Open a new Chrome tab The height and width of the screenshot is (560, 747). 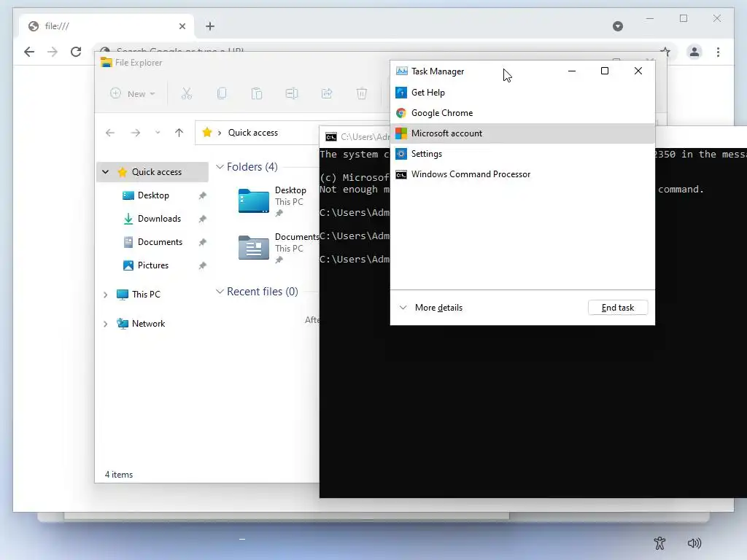pyautogui.click(x=210, y=26)
